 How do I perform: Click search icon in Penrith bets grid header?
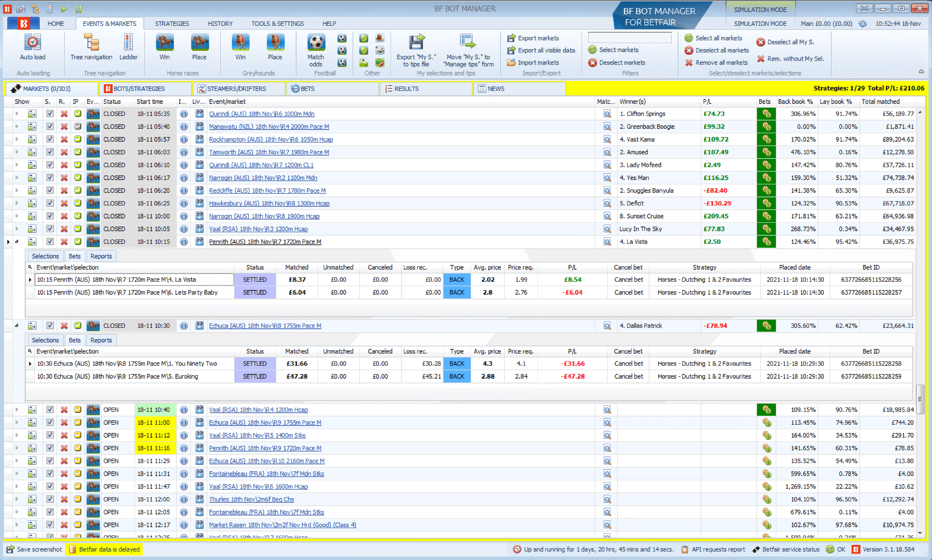(30, 267)
